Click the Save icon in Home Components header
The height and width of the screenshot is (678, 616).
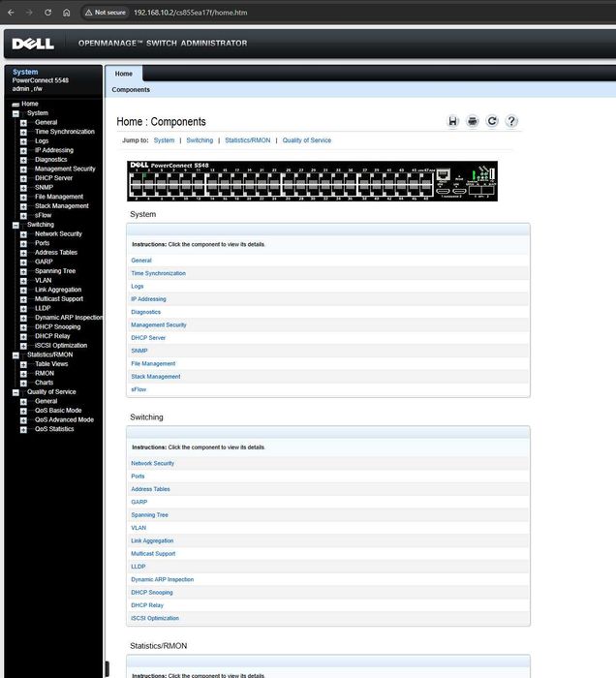(x=452, y=121)
